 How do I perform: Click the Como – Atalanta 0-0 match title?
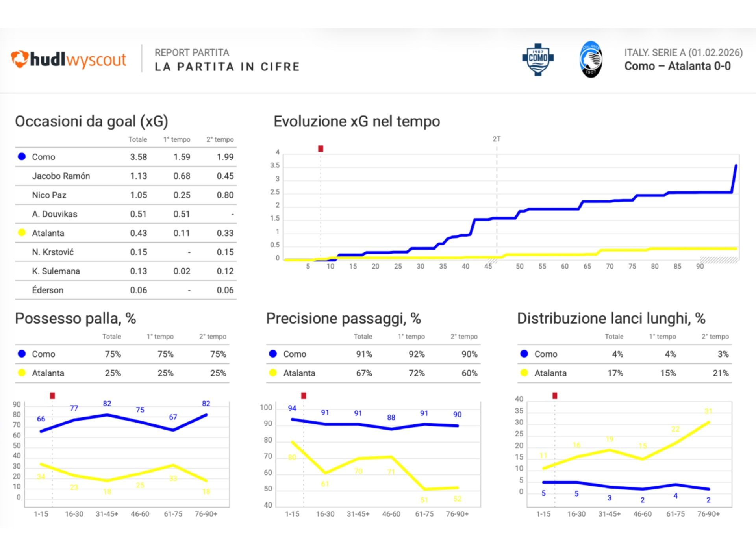[x=677, y=66]
